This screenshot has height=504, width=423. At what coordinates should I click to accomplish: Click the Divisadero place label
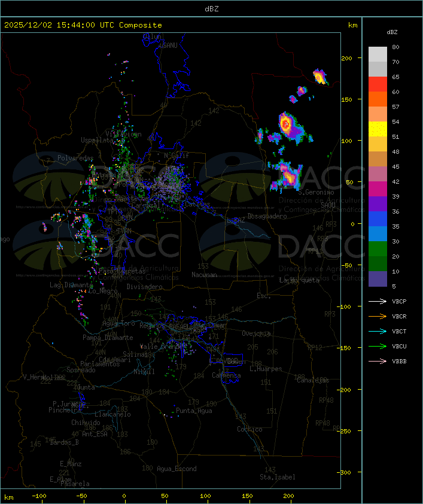(145, 286)
